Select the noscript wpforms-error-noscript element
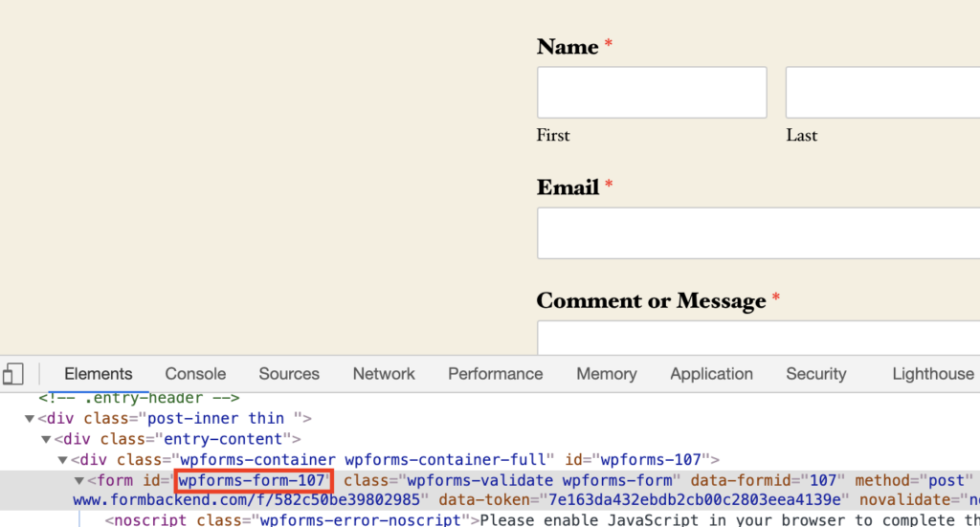The height and width of the screenshot is (527, 980). (x=542, y=519)
